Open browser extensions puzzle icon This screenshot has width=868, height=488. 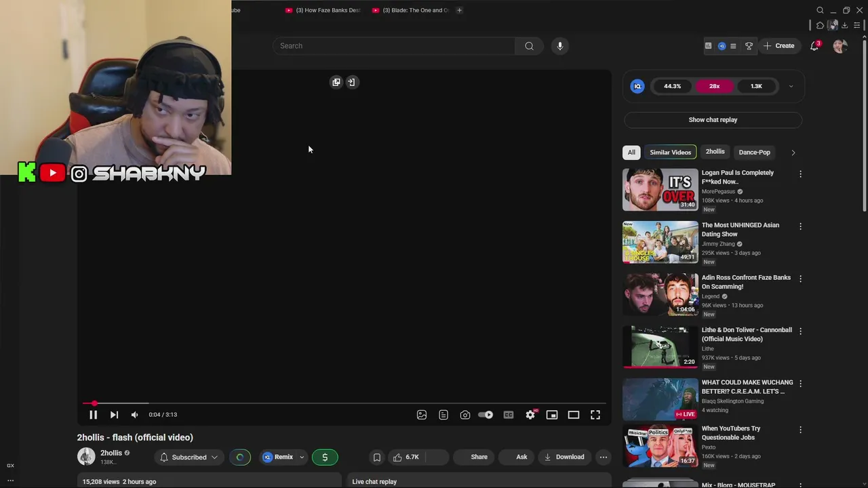coord(820,26)
